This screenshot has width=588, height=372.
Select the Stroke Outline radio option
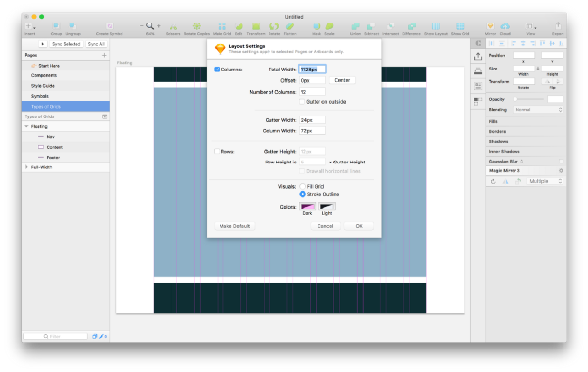302,194
